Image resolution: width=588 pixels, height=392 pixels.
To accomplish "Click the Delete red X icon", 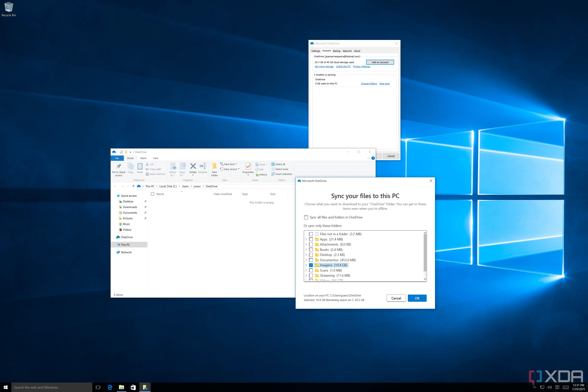I will (x=193, y=166).
